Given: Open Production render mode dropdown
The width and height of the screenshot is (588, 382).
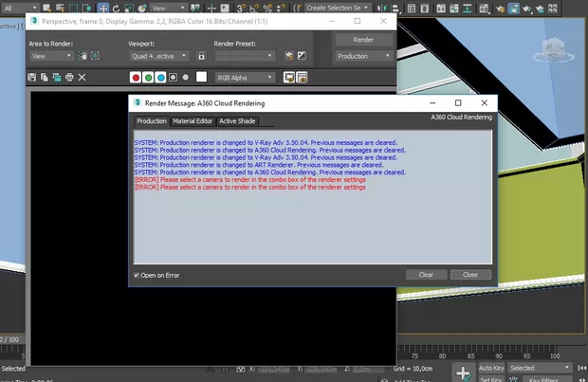Looking at the screenshot, I should click(364, 56).
